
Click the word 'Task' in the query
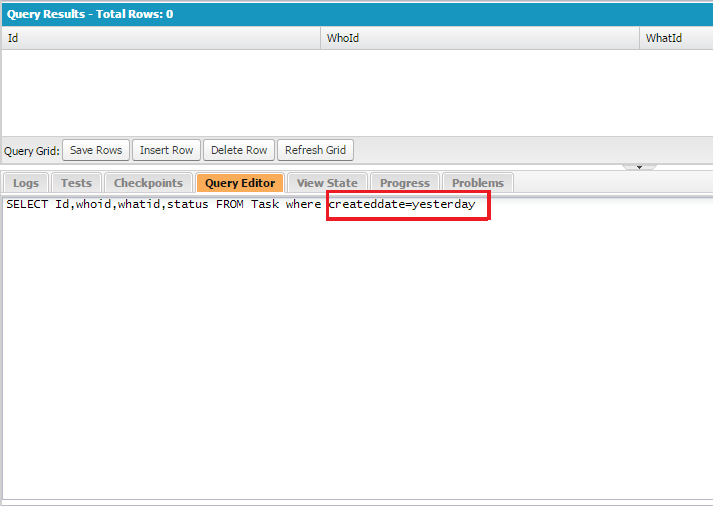coord(265,204)
